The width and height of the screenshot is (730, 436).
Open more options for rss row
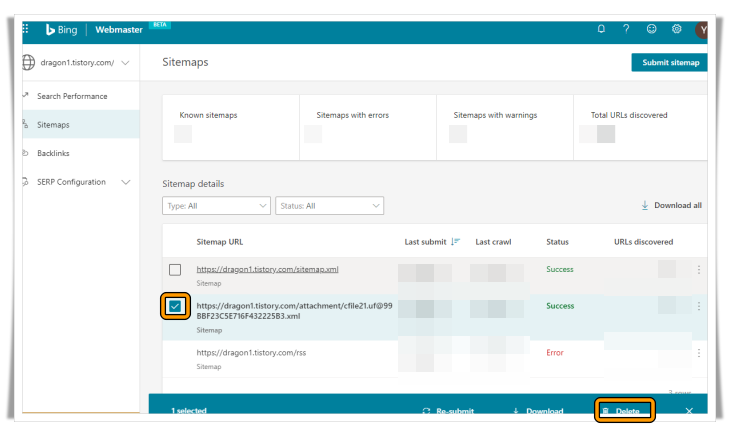[x=699, y=353]
